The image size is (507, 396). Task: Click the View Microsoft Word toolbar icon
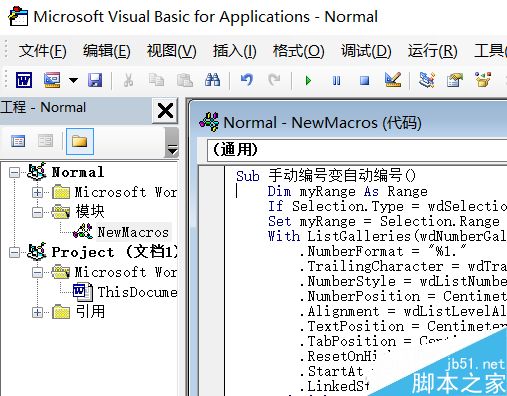pos(24,80)
